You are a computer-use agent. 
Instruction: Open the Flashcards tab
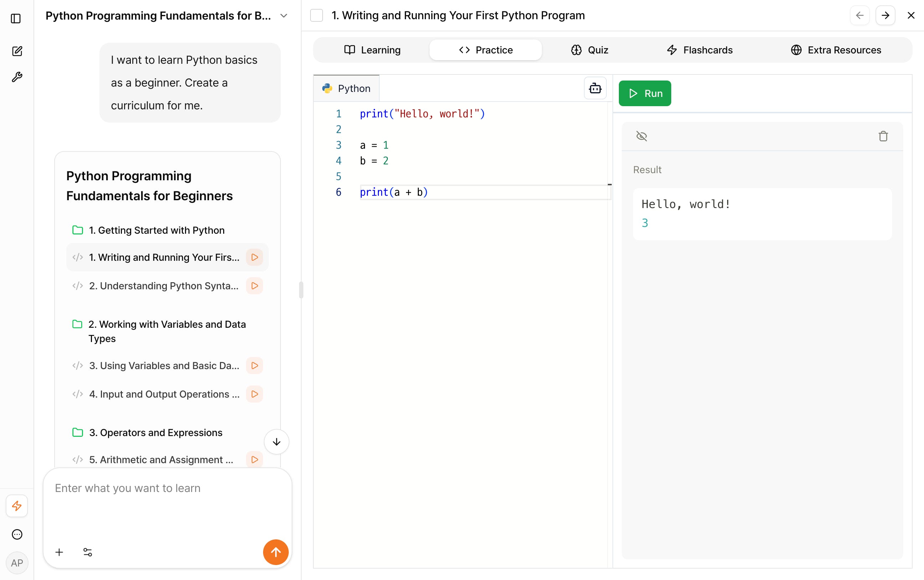(699, 50)
